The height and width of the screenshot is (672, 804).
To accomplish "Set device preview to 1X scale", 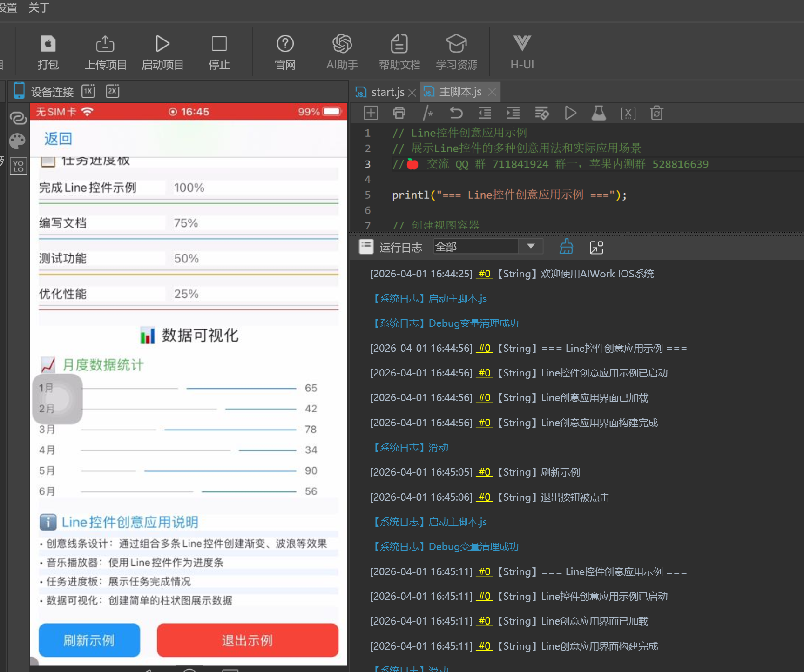I will coord(88,91).
